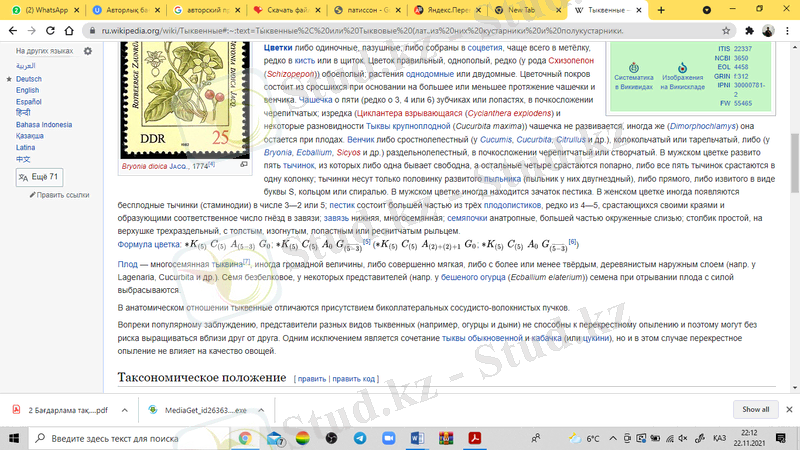This screenshot has width=800, height=450.
Task: Expand the 'Ещё 71' languages list
Action: click(x=38, y=177)
